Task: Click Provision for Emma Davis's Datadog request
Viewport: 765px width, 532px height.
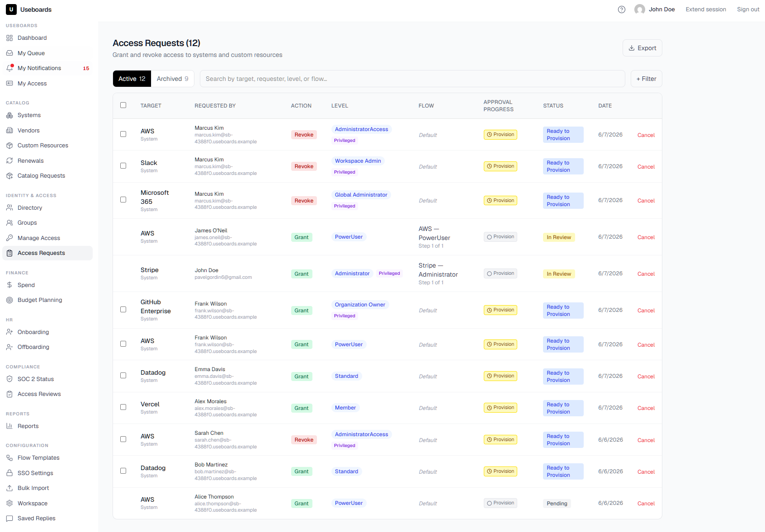Action: (x=500, y=376)
